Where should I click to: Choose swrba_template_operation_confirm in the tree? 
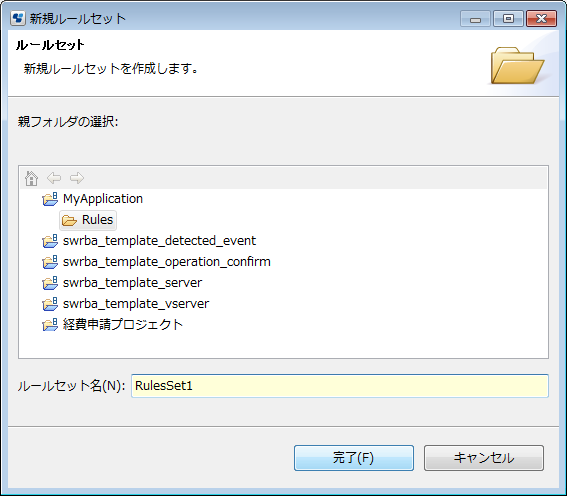(167, 262)
